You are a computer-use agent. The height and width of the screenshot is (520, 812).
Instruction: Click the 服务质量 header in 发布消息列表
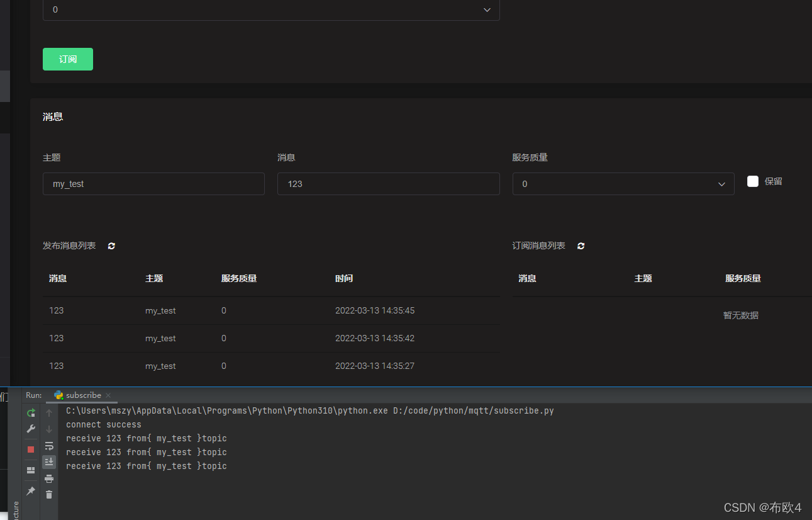click(x=239, y=278)
